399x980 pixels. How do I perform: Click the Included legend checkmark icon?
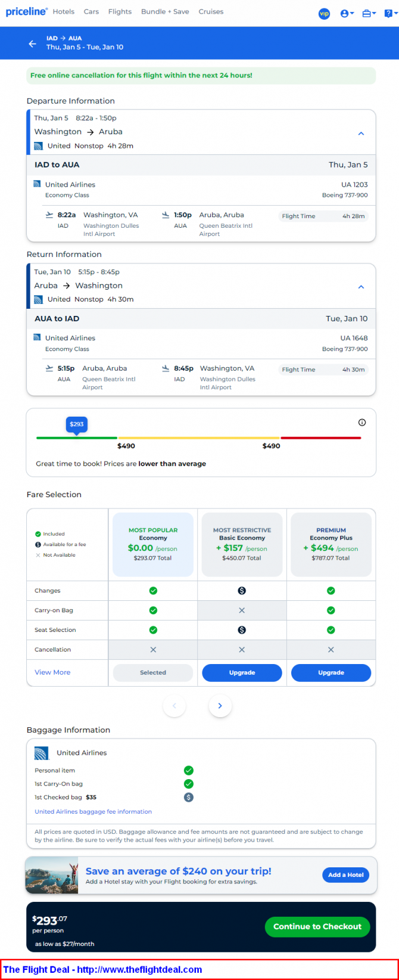coord(38,534)
